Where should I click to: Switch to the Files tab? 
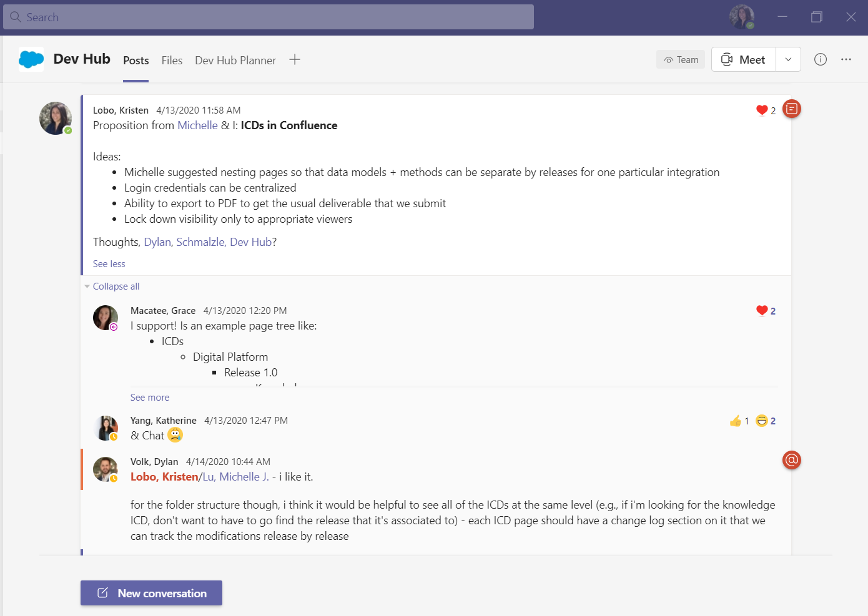coord(172,61)
